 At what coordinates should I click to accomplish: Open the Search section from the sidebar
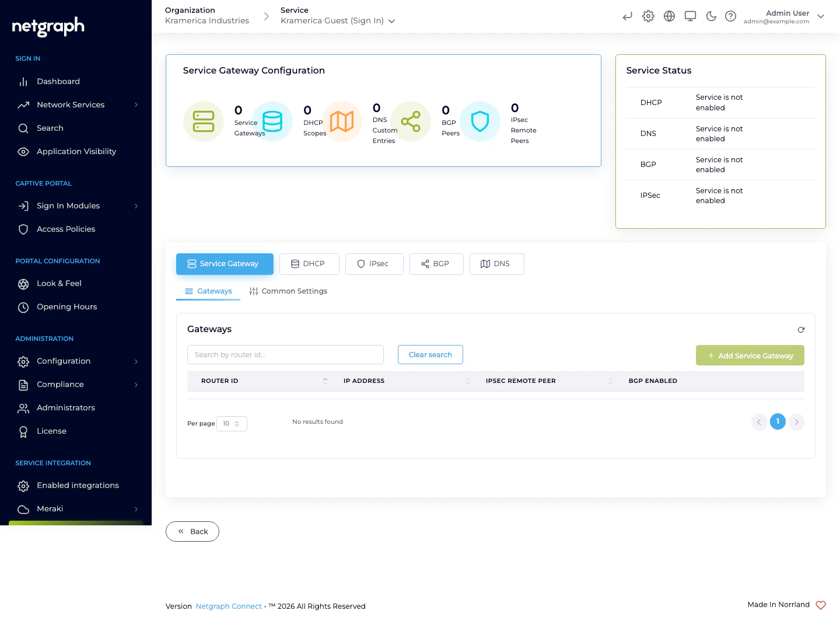point(50,128)
